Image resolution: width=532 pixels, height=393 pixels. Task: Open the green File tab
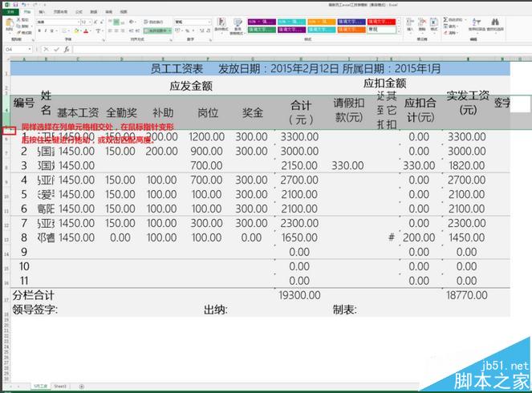click(x=10, y=12)
